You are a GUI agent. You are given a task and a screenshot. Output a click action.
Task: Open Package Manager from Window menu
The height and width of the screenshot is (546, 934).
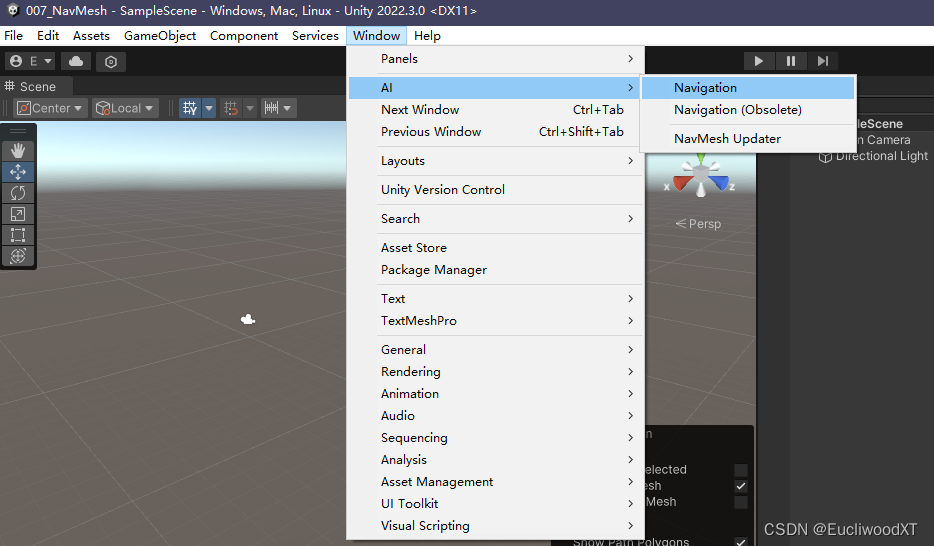(496, 270)
